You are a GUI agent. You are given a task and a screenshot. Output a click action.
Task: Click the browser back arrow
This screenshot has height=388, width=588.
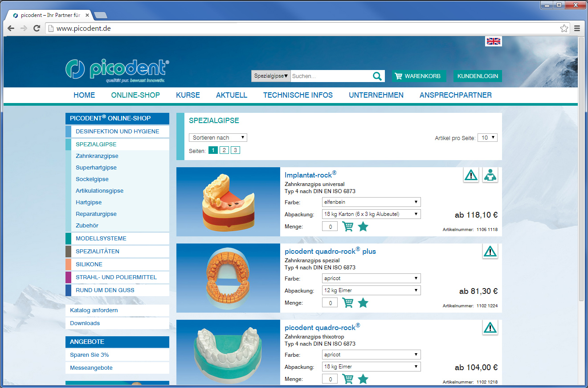click(x=11, y=28)
